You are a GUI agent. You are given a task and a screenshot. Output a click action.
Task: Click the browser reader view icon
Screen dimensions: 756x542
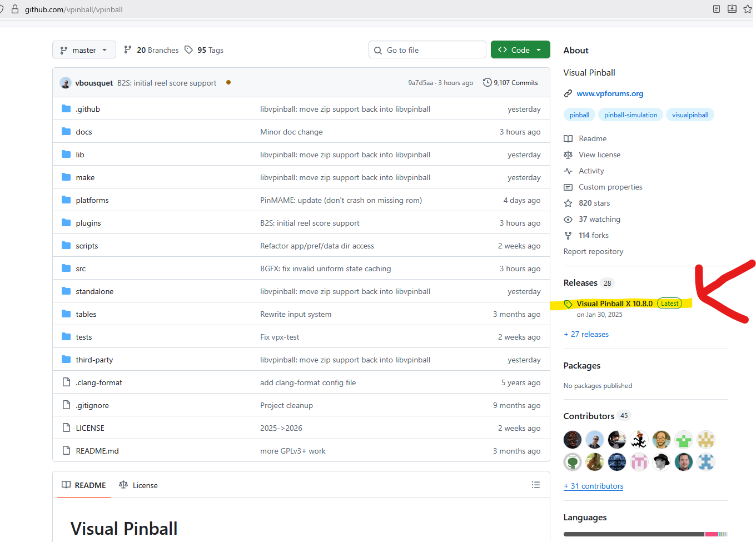click(x=717, y=9)
